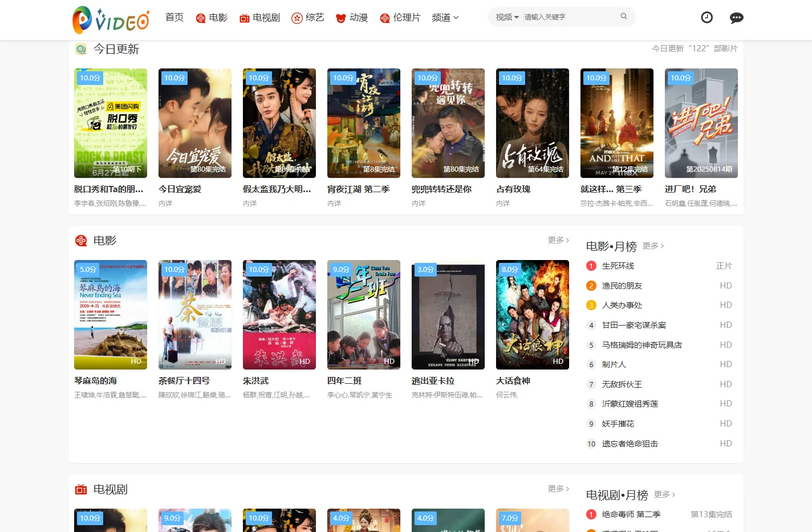
Task: Open 就这样 第三季 poster
Action: click(x=617, y=123)
